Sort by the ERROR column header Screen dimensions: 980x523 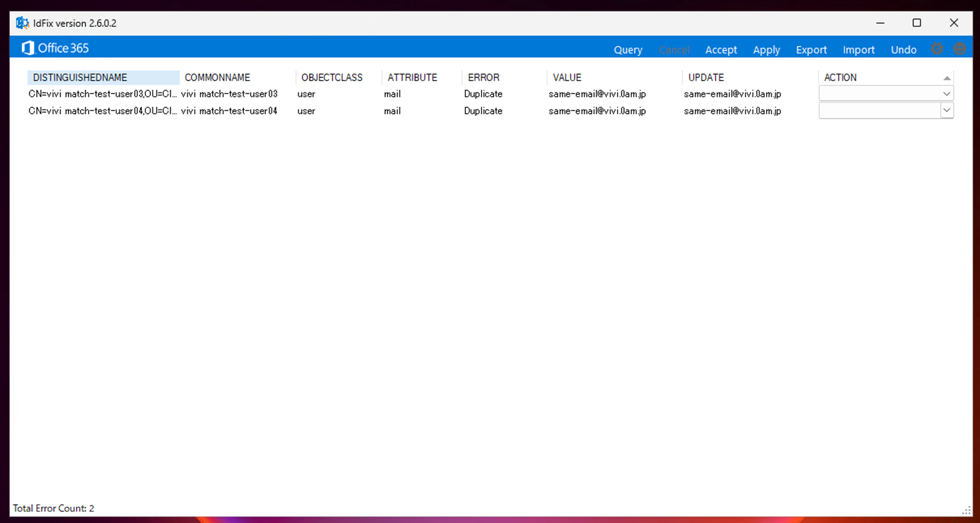click(504, 77)
